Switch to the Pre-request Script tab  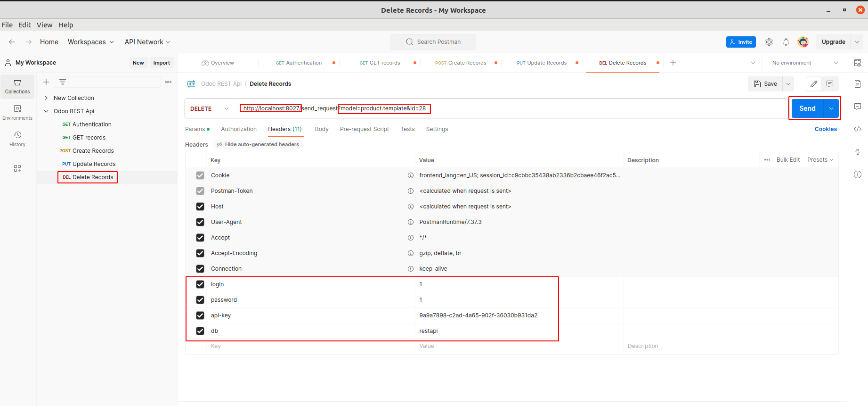point(365,129)
